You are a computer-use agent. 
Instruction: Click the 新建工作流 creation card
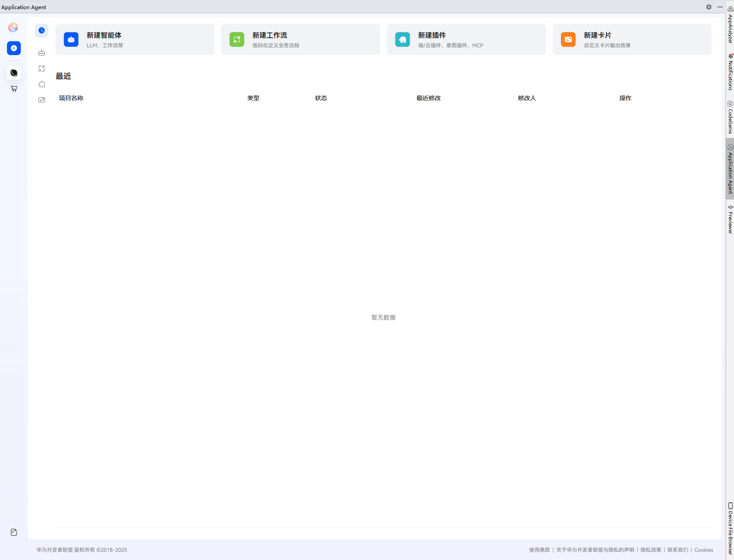(300, 39)
